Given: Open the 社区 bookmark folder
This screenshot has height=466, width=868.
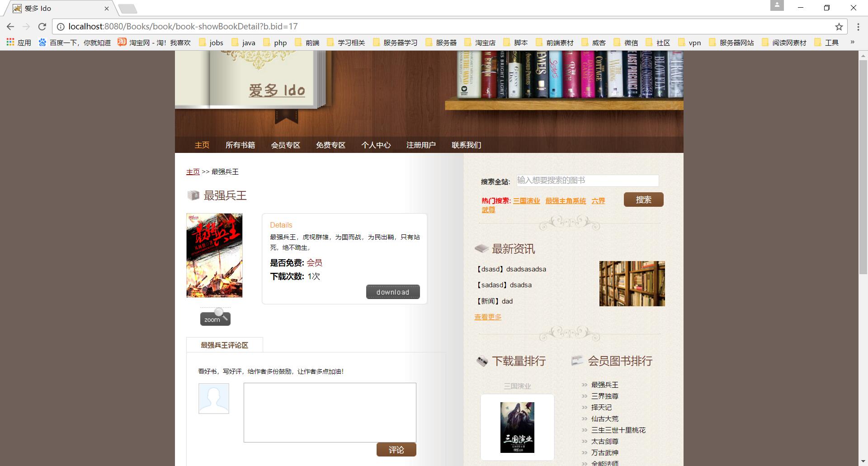Looking at the screenshot, I should click(x=658, y=43).
